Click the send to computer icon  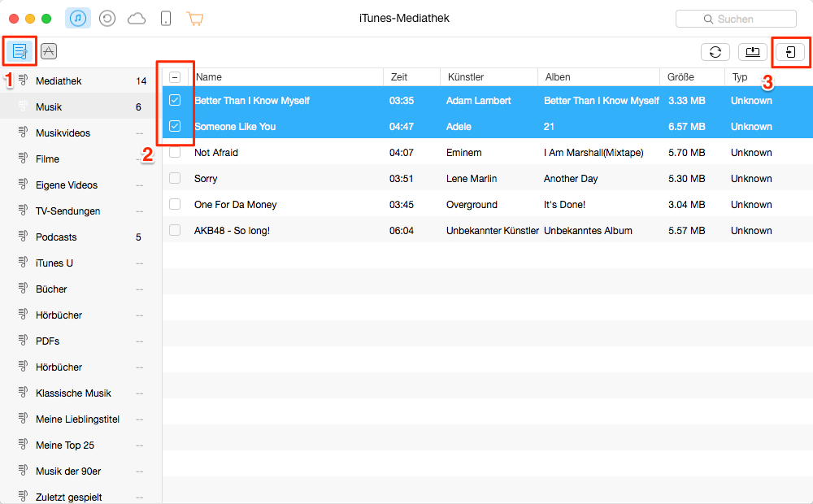(x=752, y=52)
